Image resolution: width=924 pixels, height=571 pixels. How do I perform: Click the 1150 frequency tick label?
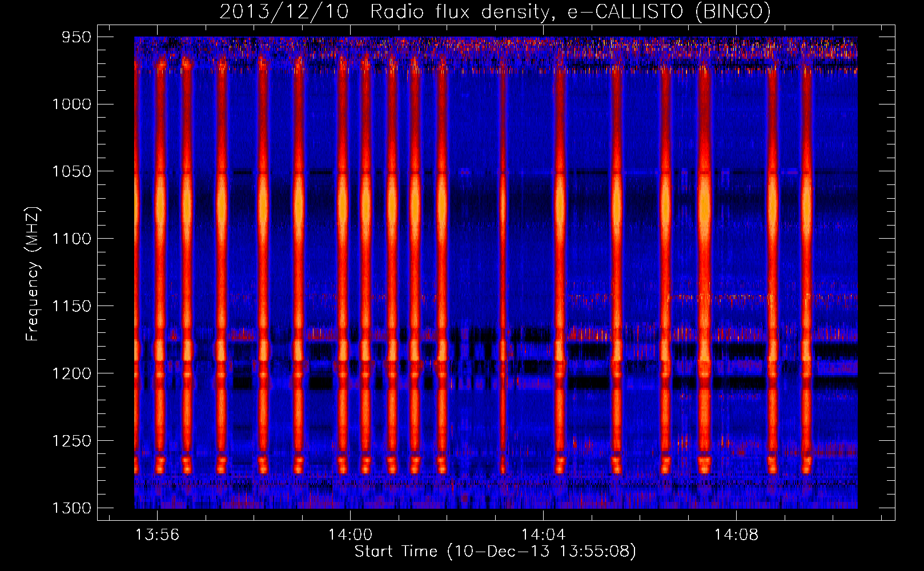[71, 307]
